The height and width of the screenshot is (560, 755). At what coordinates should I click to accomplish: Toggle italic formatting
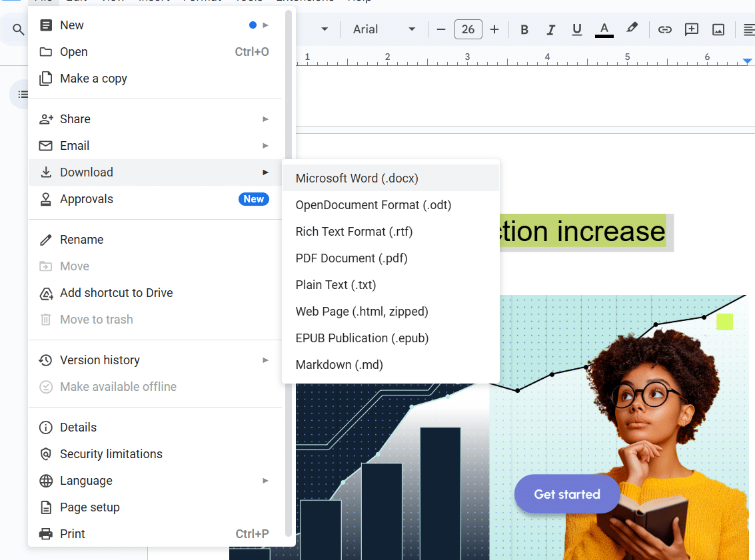[x=550, y=30]
